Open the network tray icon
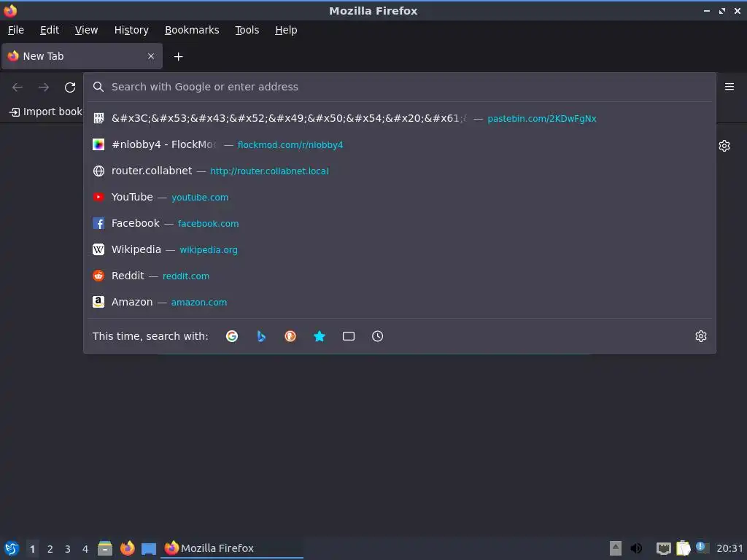Screen dimensions: 747x560 pos(664,548)
